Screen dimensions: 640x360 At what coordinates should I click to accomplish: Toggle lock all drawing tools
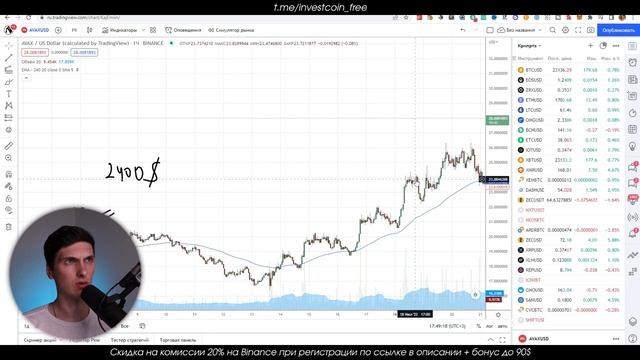point(9,198)
